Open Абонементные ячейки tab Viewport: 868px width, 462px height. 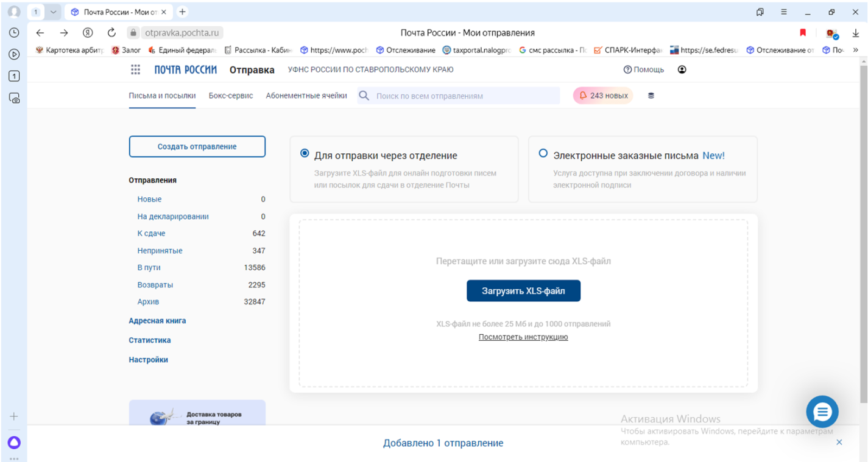tap(306, 96)
